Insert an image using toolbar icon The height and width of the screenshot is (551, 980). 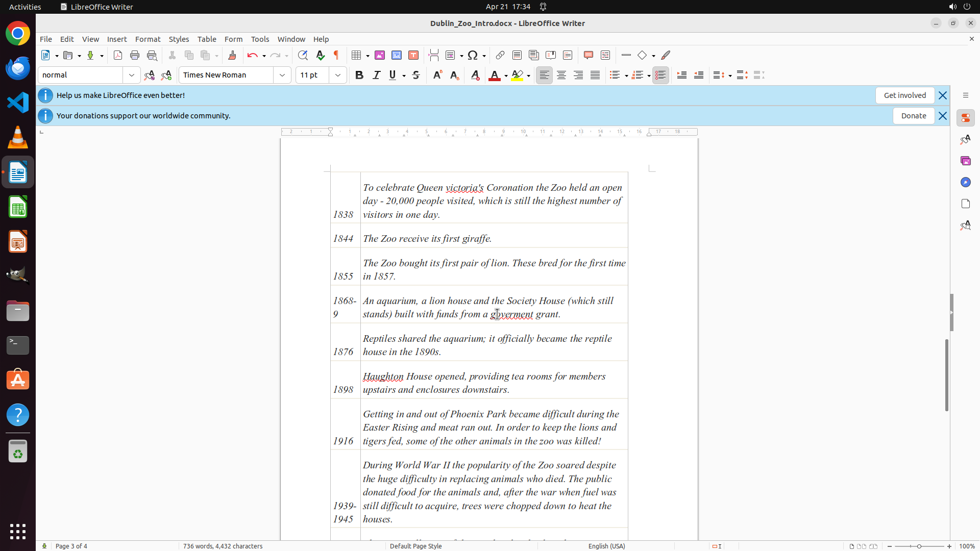click(380, 55)
